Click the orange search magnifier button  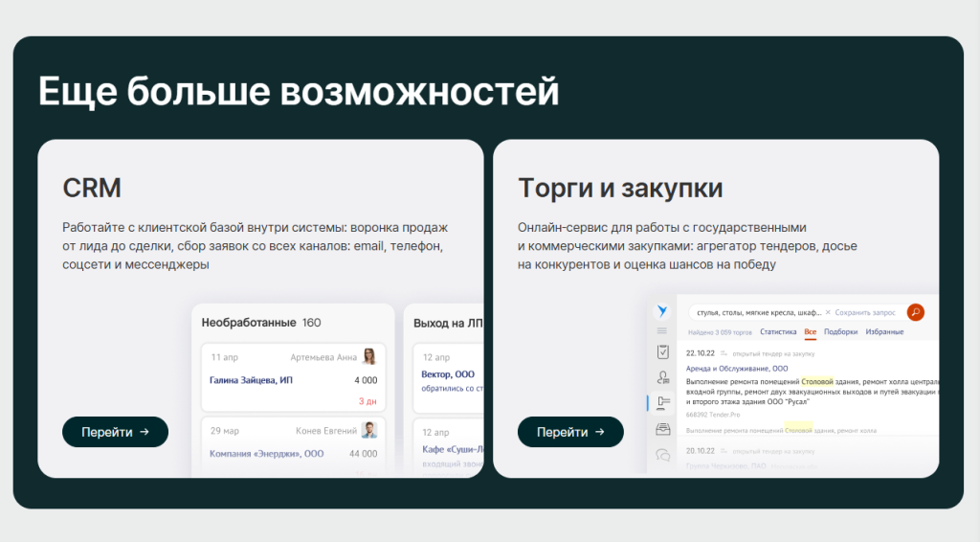pyautogui.click(x=915, y=312)
